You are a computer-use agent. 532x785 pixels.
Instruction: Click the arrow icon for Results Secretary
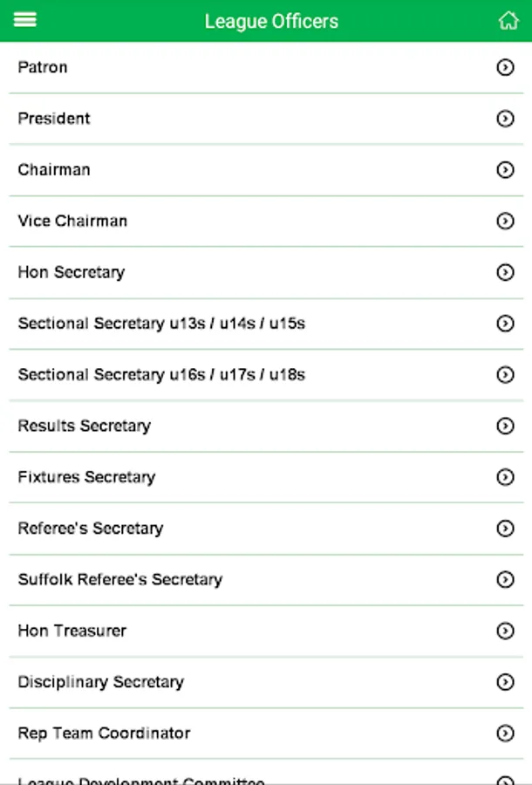(505, 426)
